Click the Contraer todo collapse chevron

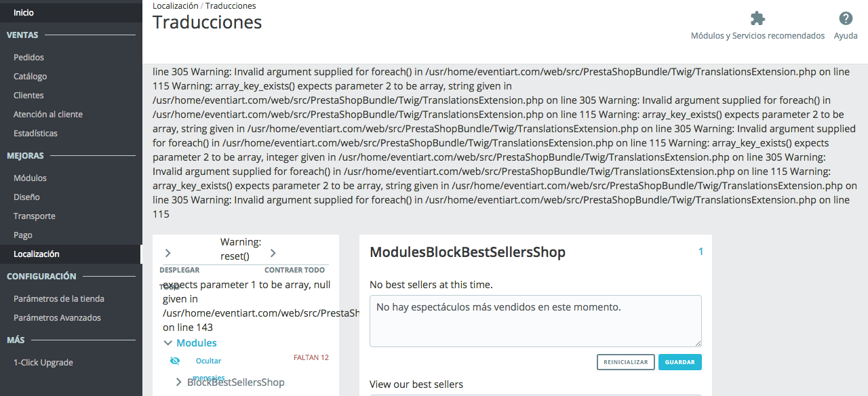(273, 254)
